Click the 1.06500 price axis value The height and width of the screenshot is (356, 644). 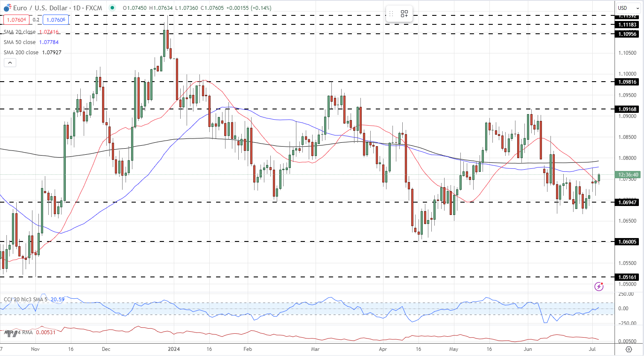point(627,221)
